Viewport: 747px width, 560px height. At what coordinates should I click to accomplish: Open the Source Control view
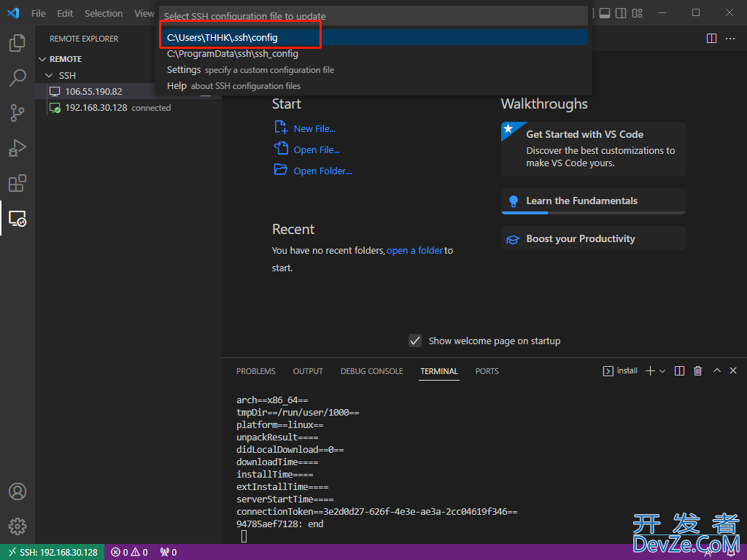[18, 113]
